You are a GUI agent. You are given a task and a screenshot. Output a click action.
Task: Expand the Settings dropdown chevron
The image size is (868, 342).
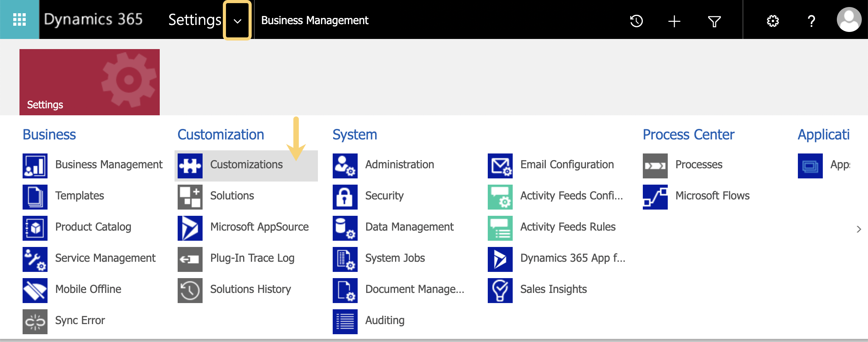[237, 21]
